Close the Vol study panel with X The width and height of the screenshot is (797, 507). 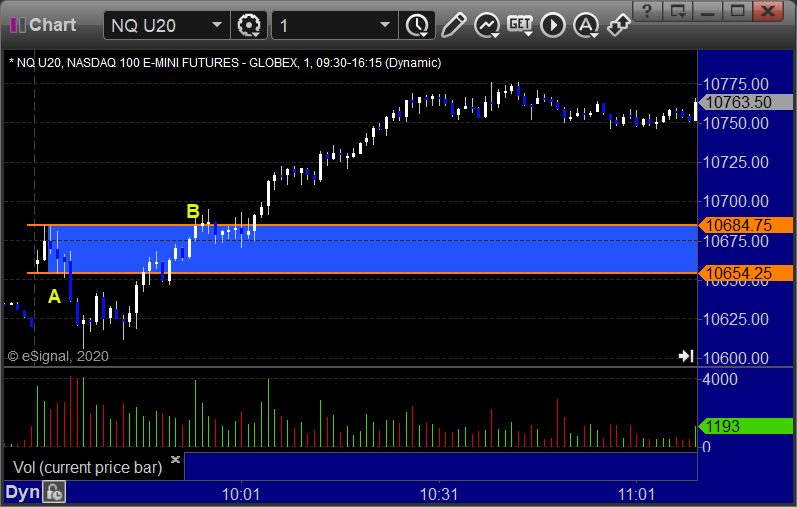(175, 460)
